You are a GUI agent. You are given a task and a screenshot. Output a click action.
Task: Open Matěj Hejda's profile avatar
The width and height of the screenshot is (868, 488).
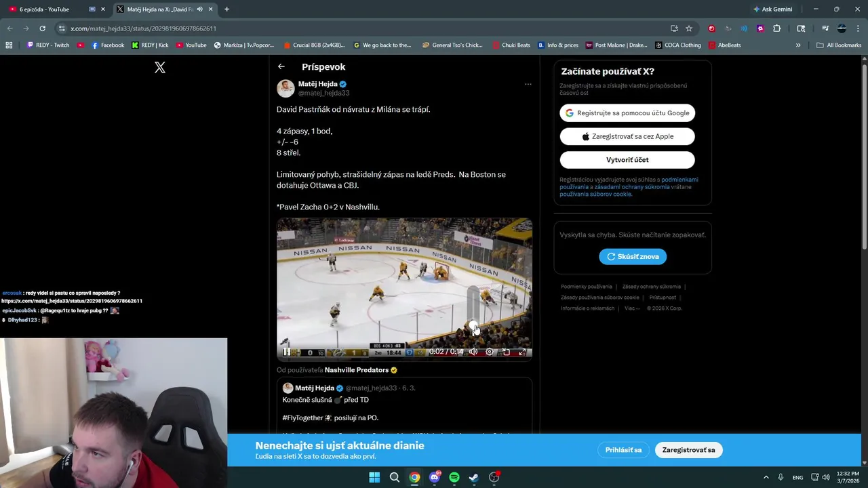click(285, 88)
